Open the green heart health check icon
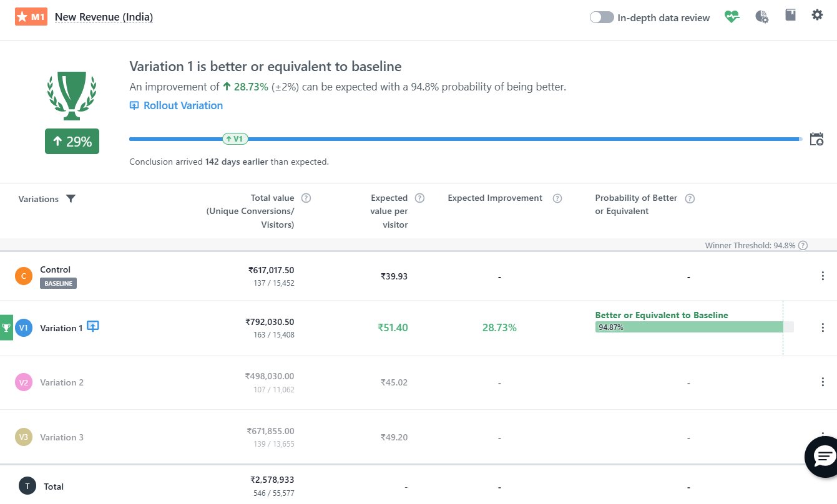Screen dimensions: 837x504 (732, 17)
